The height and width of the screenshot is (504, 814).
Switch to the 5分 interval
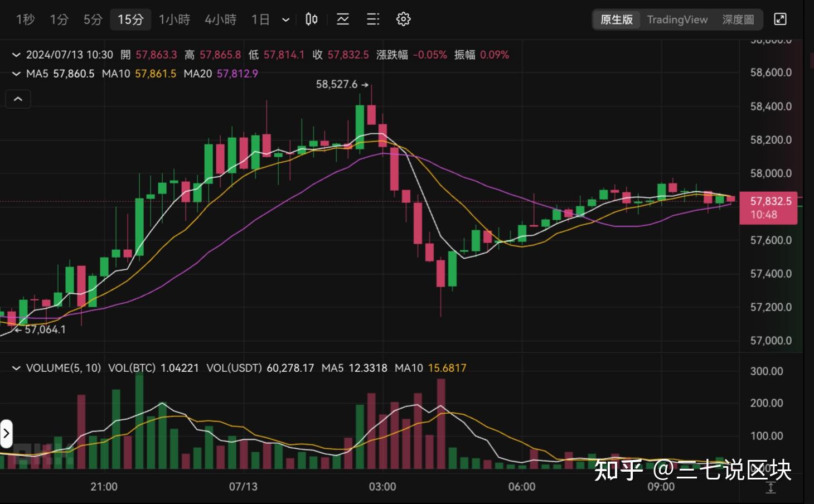coord(93,20)
